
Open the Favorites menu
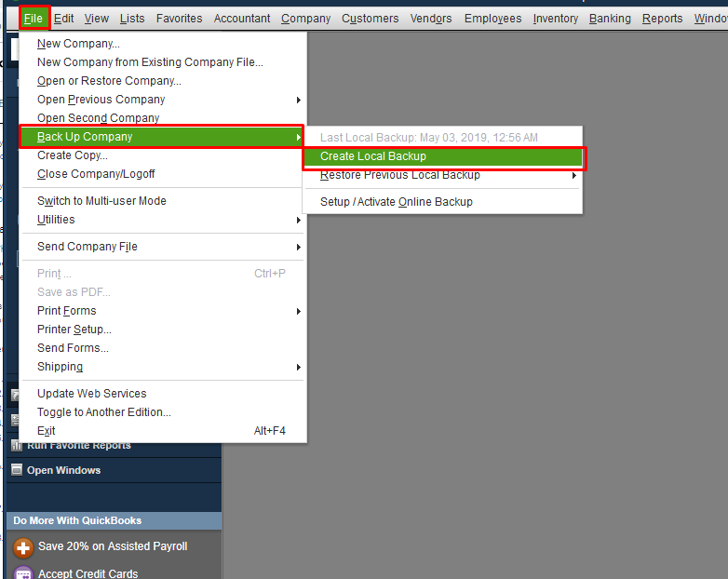[x=180, y=19]
